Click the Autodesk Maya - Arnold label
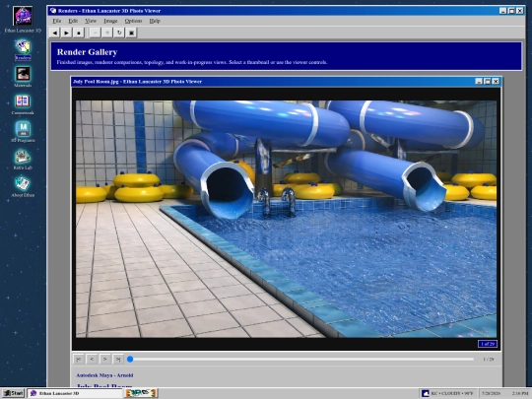Screen dimensions: 532x399 point(104,375)
